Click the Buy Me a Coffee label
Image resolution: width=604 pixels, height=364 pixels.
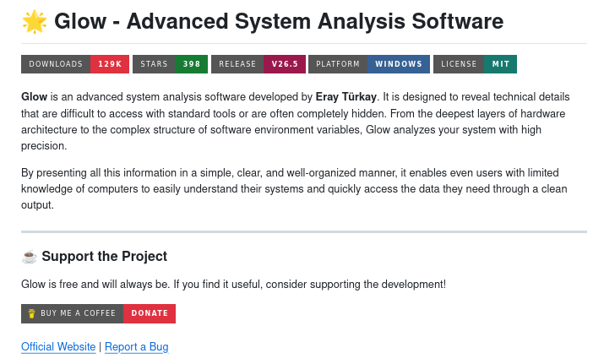point(78,313)
